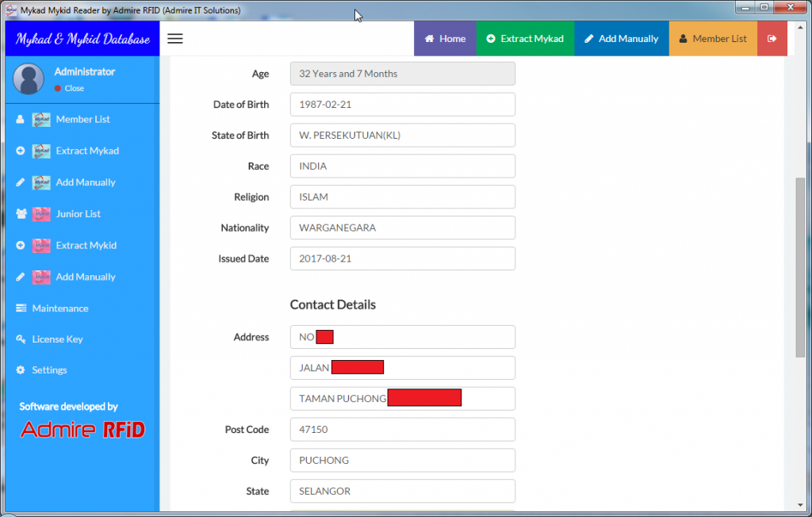Image resolution: width=812 pixels, height=517 pixels.
Task: Click the hamburger menu toggle icon
Action: [175, 39]
